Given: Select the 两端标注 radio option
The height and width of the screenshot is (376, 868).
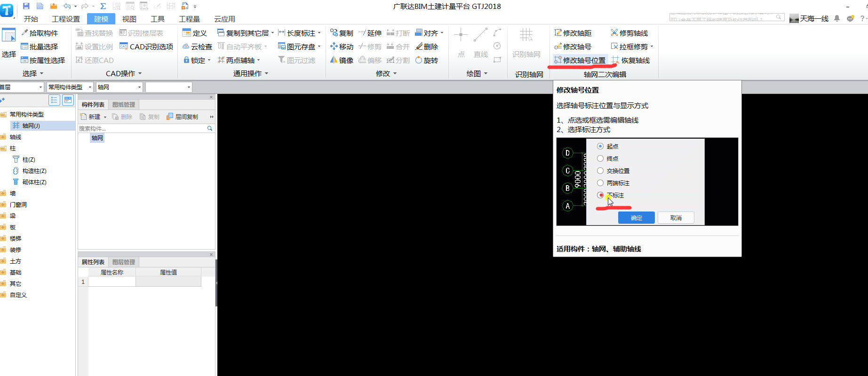Looking at the screenshot, I should pyautogui.click(x=600, y=183).
